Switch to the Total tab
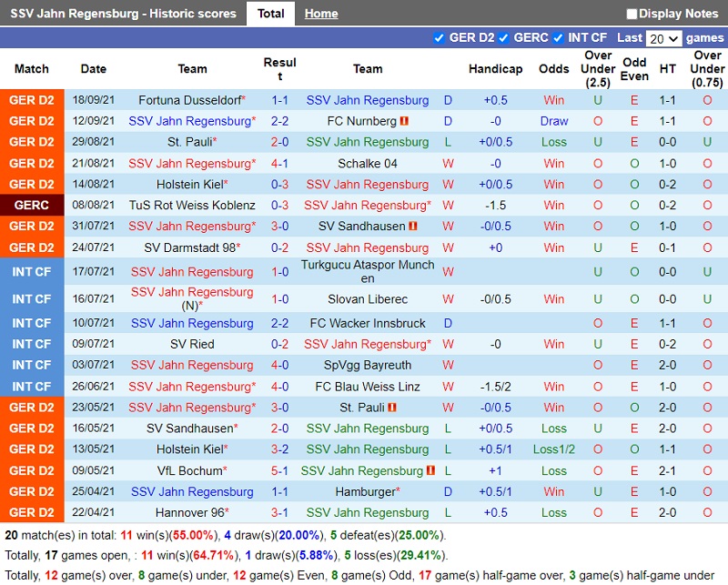 (270, 14)
